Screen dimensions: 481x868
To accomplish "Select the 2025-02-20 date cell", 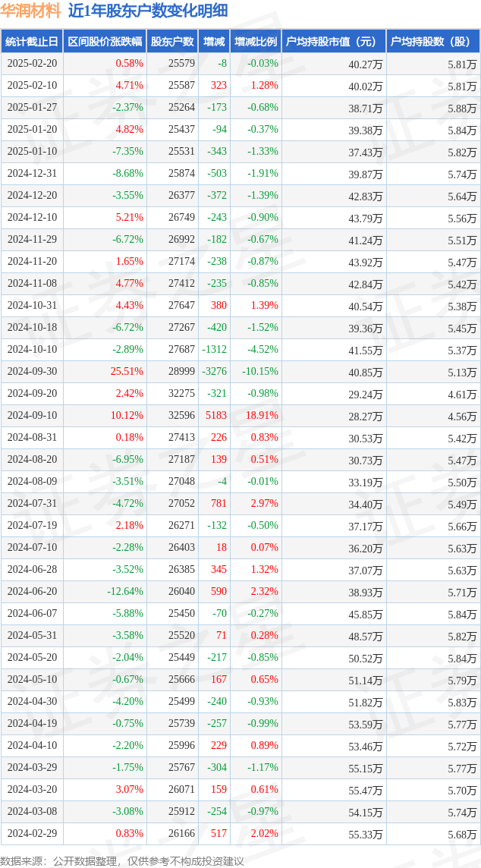I will pos(32,64).
